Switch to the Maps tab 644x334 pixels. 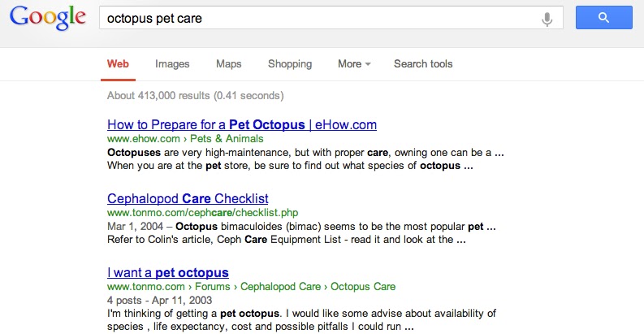pyautogui.click(x=229, y=64)
